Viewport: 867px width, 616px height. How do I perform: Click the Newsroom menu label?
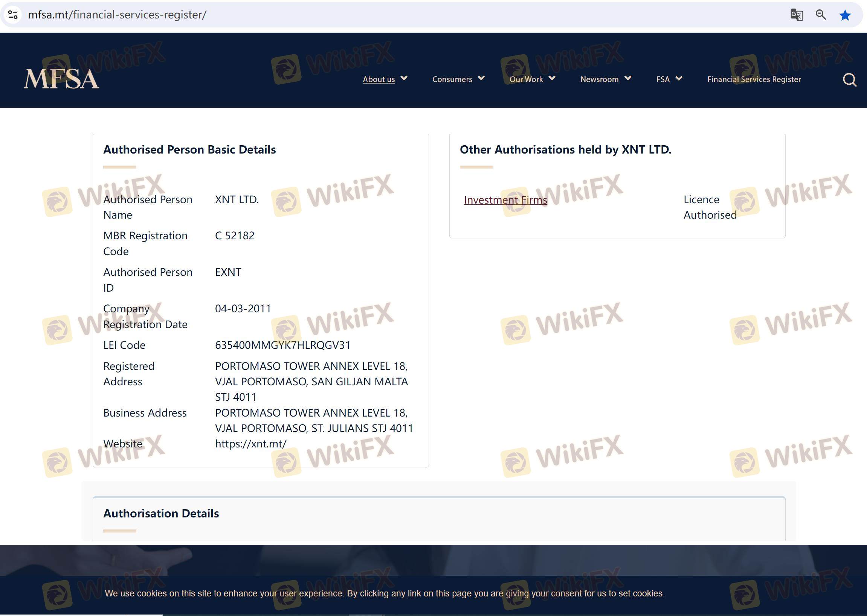pyautogui.click(x=599, y=79)
